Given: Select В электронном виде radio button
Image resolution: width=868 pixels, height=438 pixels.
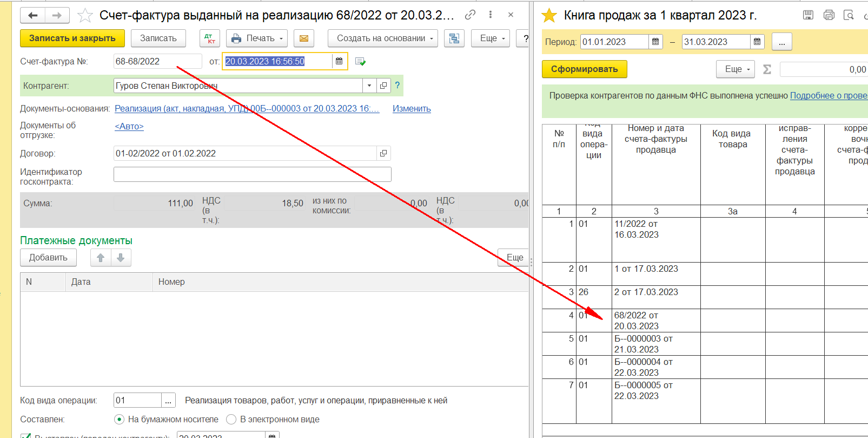Looking at the screenshot, I should point(231,420).
